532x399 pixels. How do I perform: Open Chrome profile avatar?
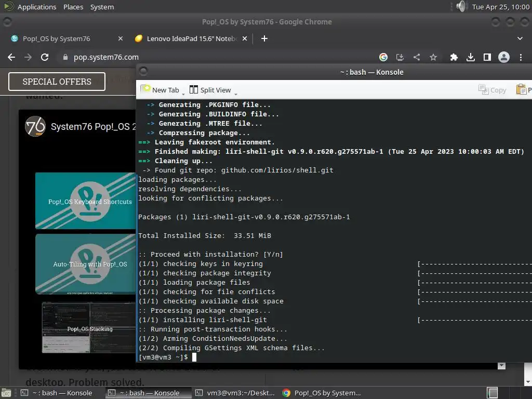click(x=504, y=57)
